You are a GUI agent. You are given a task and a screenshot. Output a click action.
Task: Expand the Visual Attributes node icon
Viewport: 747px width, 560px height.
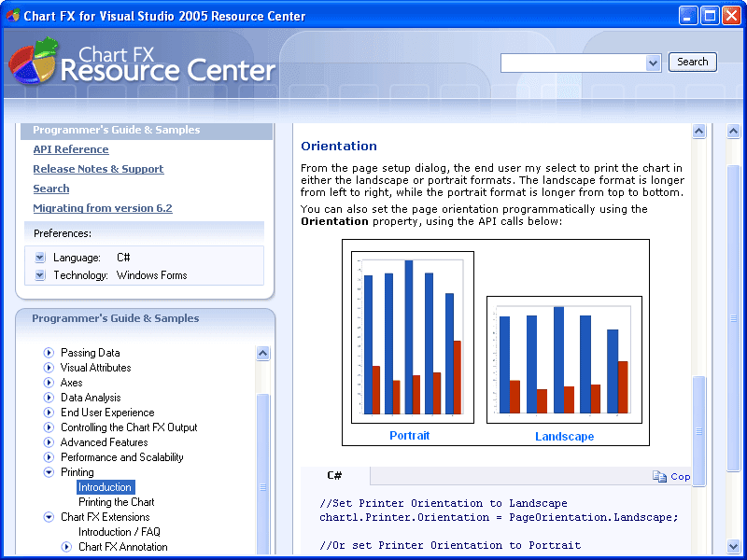click(x=49, y=368)
